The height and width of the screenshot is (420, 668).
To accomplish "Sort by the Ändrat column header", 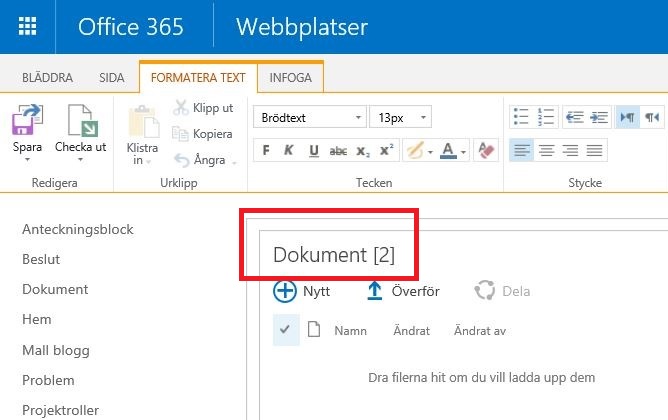I will click(412, 331).
